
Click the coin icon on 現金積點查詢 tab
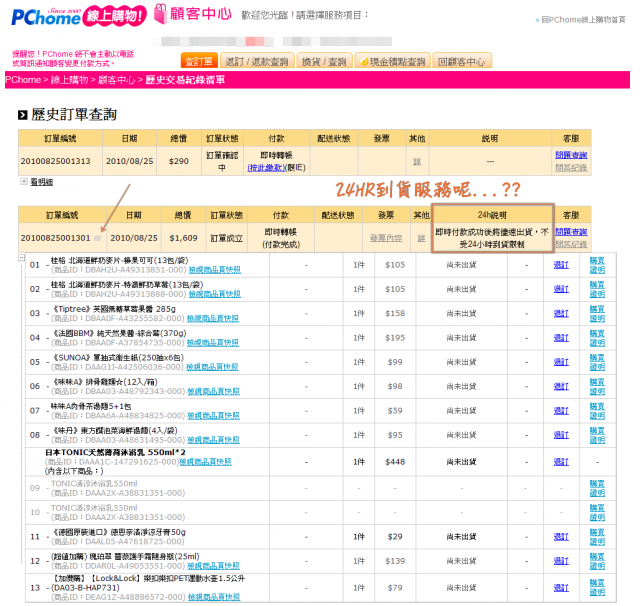[x=364, y=62]
